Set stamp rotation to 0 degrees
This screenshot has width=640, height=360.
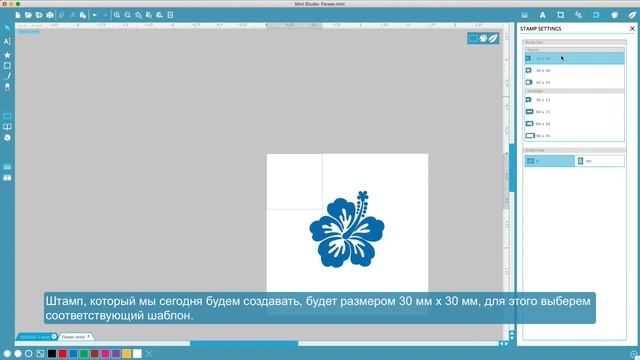[x=549, y=161]
